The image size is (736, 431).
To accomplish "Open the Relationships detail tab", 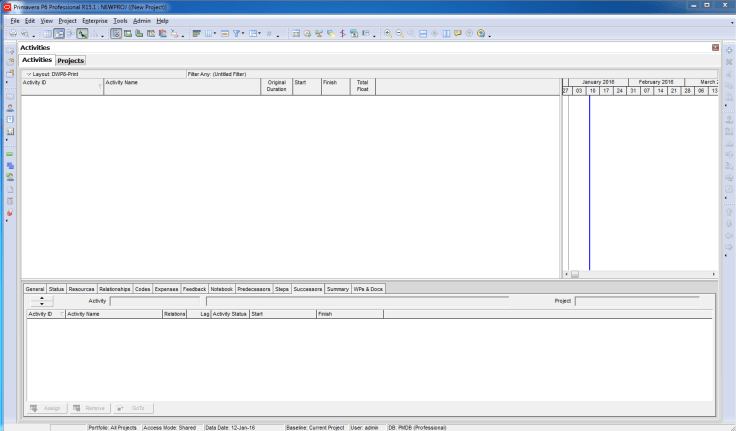I will 114,289.
